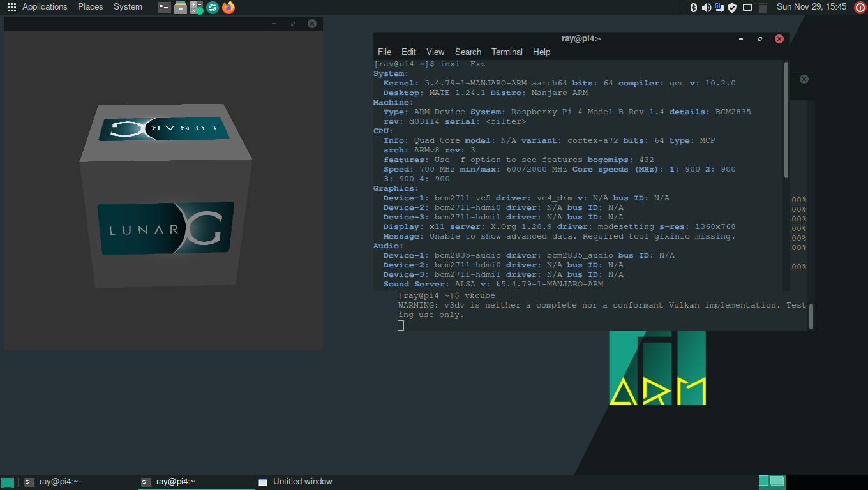Open the calculator launcher icon

[x=197, y=8]
